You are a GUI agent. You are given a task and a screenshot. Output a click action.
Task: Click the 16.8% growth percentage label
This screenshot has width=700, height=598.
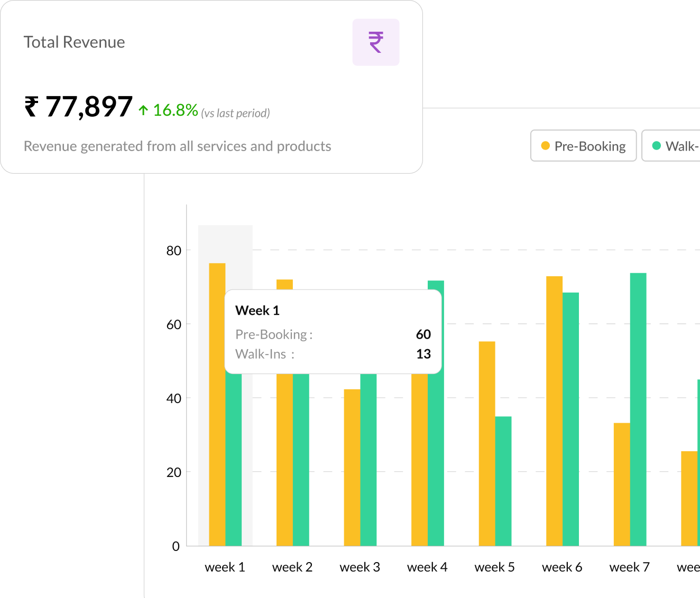coord(174,110)
